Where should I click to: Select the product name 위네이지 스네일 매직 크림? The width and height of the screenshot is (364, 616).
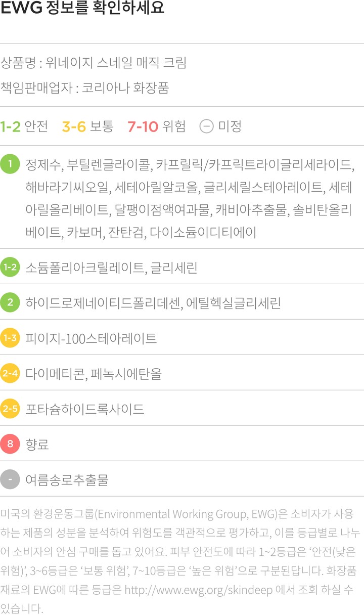tap(116, 63)
